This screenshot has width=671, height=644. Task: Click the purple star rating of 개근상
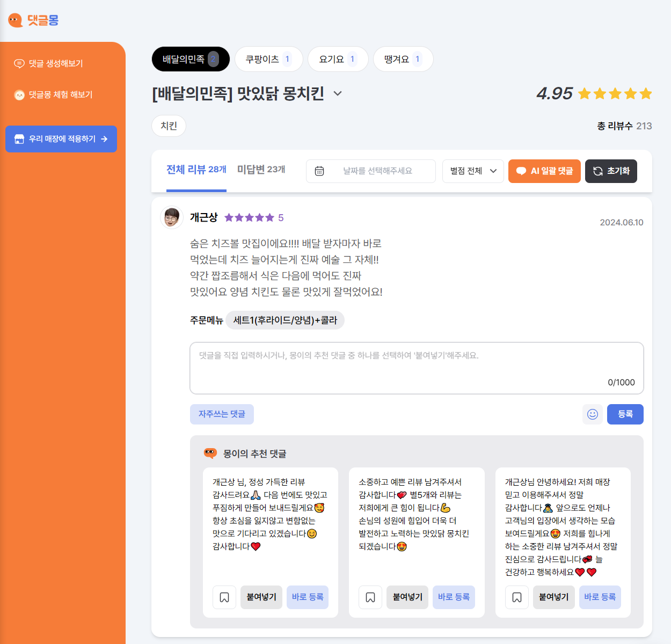249,217
